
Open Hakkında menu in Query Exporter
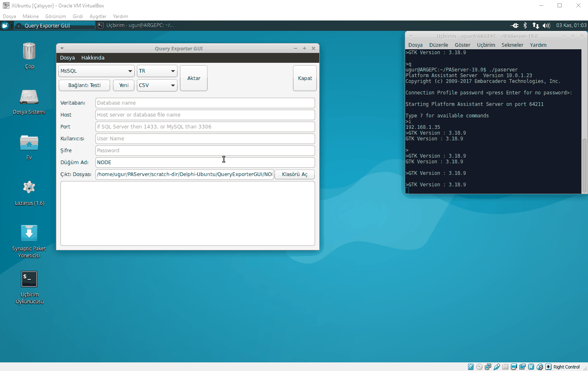93,58
